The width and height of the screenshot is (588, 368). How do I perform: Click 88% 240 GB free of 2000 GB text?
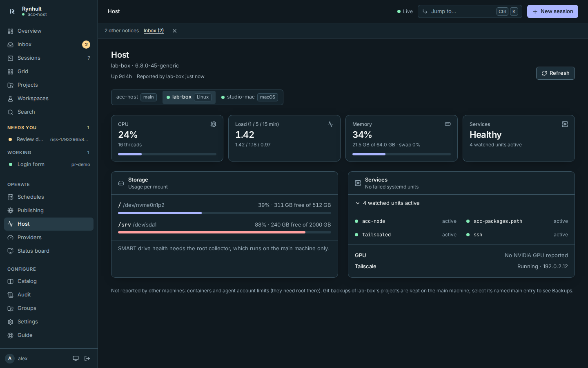click(x=293, y=225)
